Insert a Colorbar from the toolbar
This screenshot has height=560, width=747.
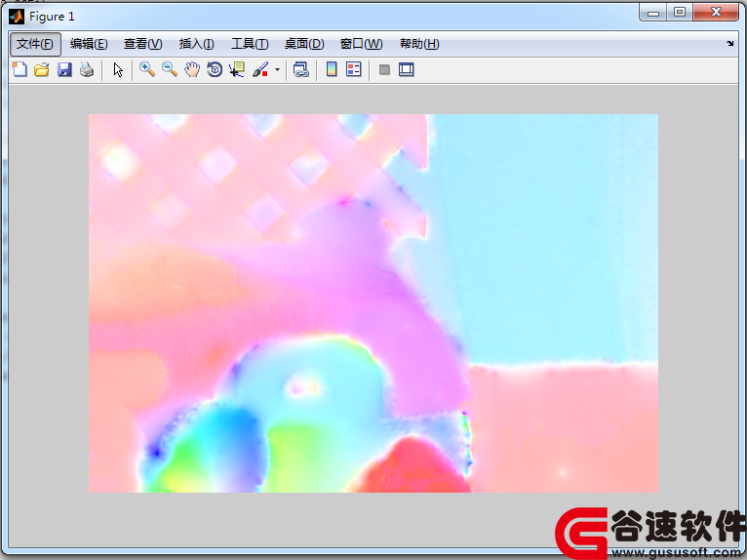click(x=332, y=69)
